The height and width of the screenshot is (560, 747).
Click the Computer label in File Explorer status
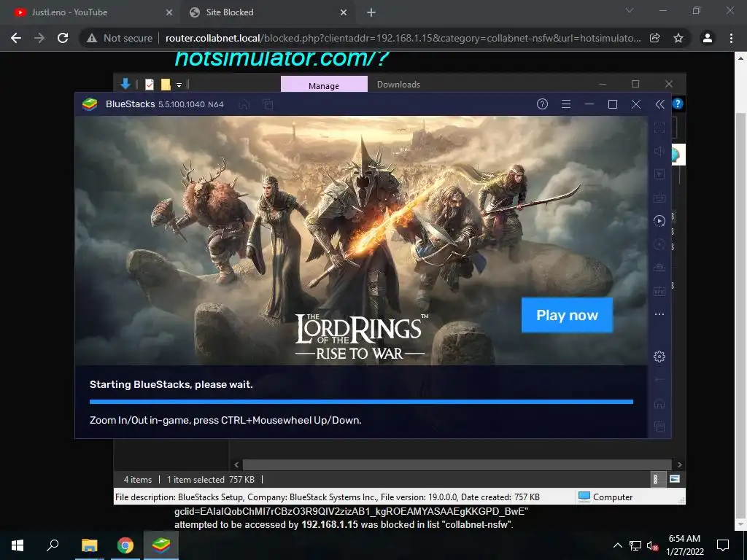click(x=613, y=497)
